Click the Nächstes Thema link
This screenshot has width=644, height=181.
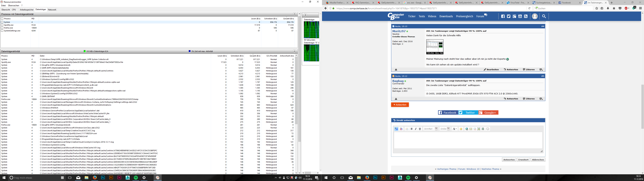click(x=490, y=169)
